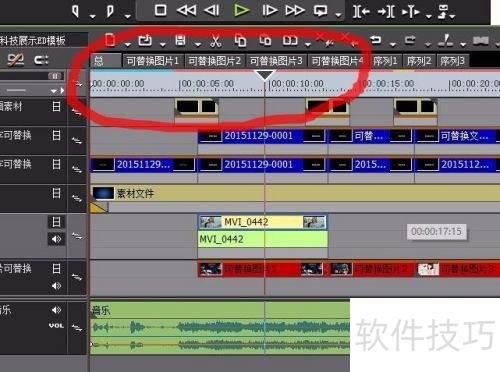This screenshot has height=372, width=500.
Task: Click the Paste at cursor icon
Action: (265, 40)
